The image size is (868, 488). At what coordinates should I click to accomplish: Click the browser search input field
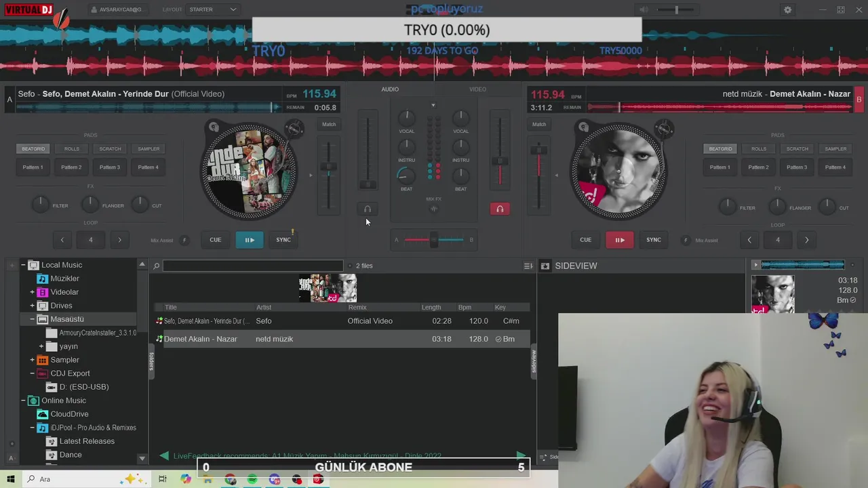click(253, 266)
